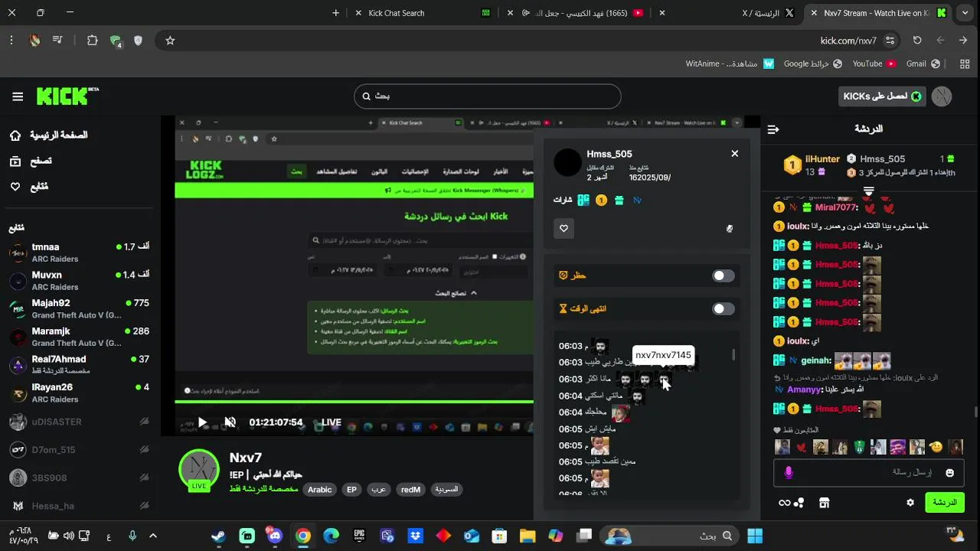The height and width of the screenshot is (551, 980).
Task: Collapse the chat panel with arrow icon
Action: pyautogui.click(x=773, y=129)
